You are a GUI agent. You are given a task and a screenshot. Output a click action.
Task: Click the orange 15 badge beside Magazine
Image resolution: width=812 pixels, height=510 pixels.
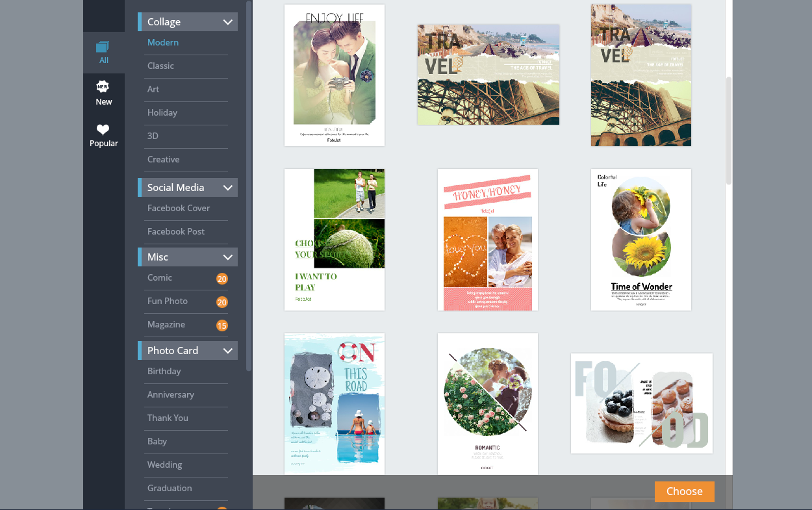tap(222, 325)
